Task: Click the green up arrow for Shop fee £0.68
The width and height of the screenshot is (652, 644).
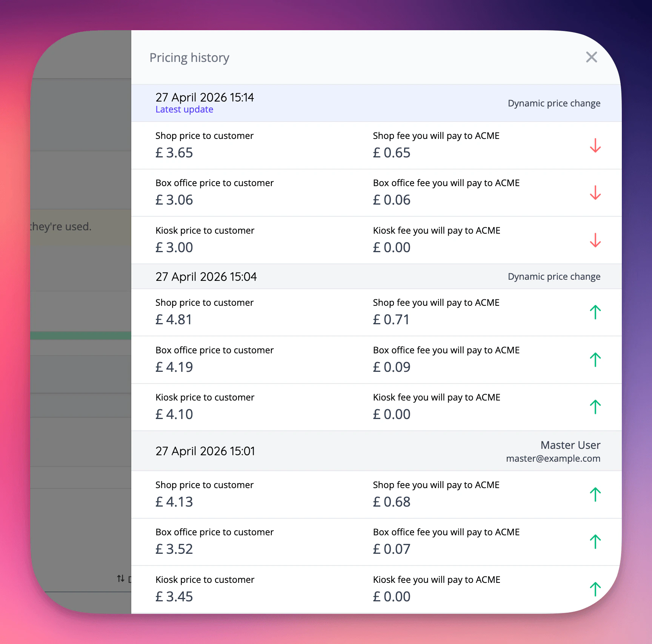Action: pos(595,495)
